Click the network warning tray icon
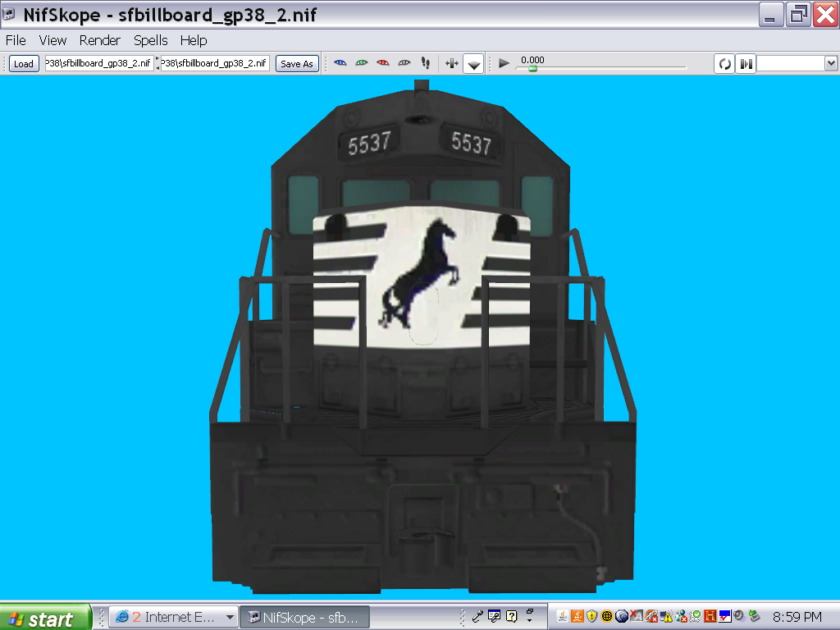Screen dimensions: 840x630 (x=666, y=616)
